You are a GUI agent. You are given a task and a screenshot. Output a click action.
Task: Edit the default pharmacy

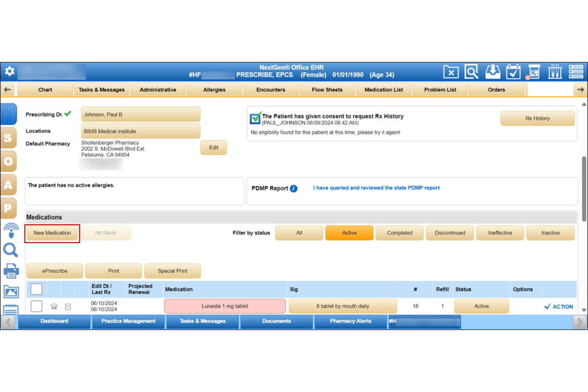(x=214, y=148)
